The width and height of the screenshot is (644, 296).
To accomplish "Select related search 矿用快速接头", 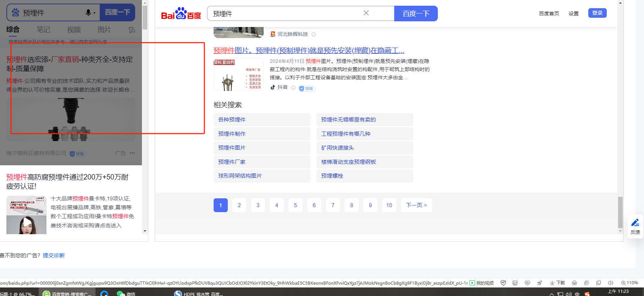I will click(x=365, y=148).
